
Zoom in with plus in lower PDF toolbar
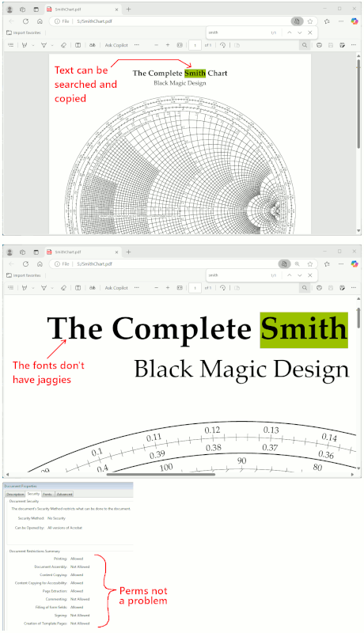168,288
